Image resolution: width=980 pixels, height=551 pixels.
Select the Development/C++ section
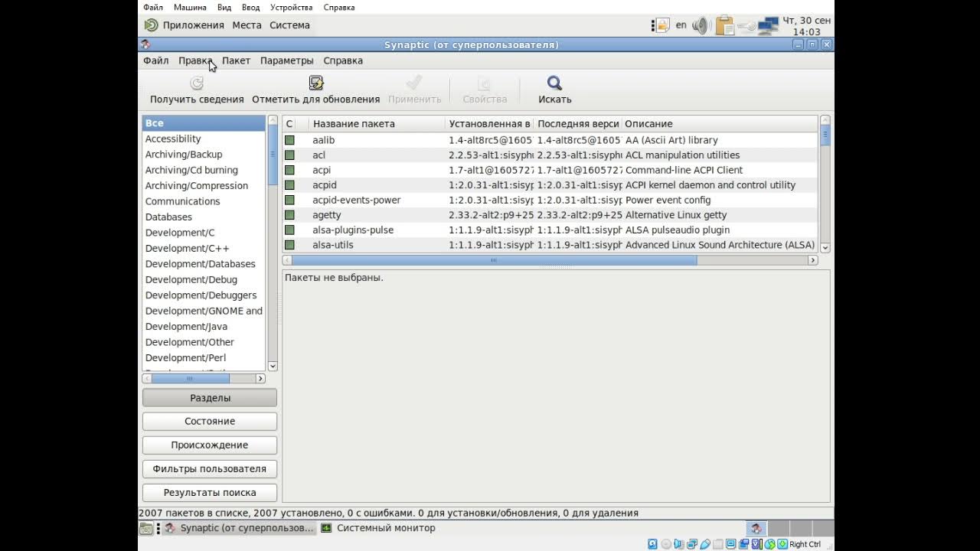pos(188,248)
